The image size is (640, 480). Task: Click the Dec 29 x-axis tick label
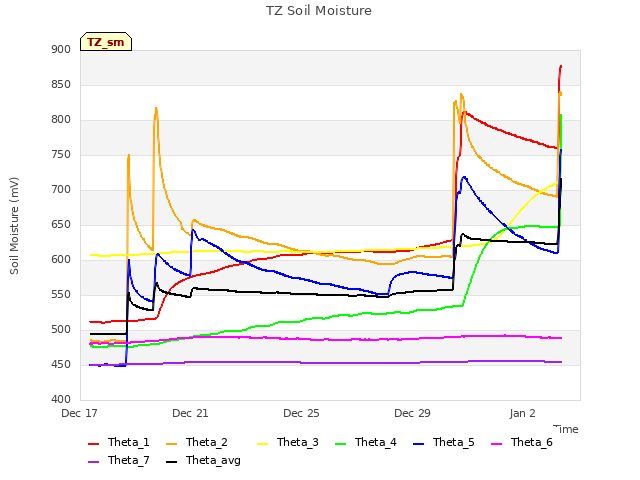[x=412, y=413]
